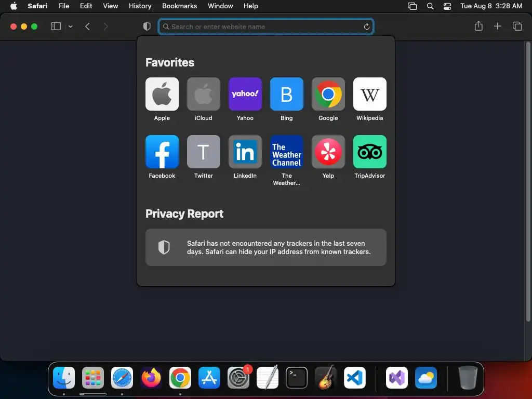
Task: Click the Favorites heading
Action: click(170, 62)
